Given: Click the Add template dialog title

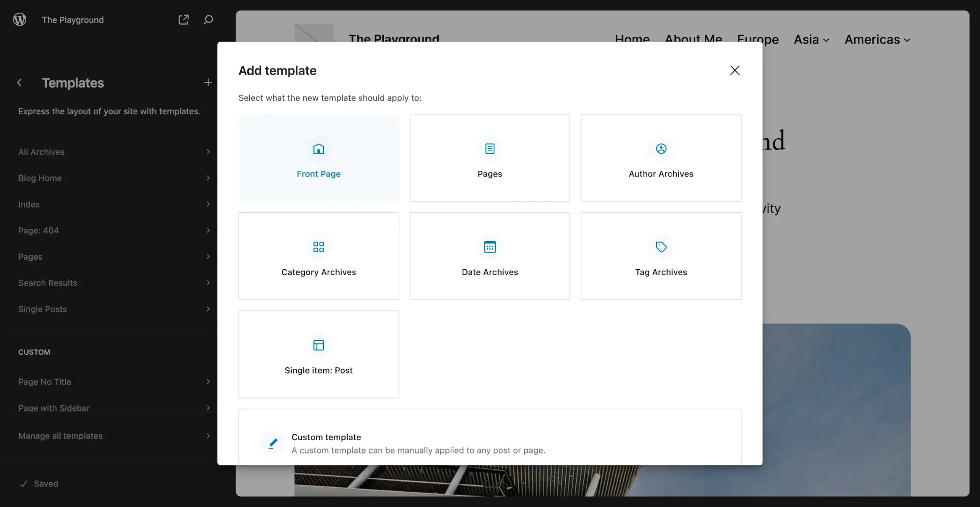Looking at the screenshot, I should coord(278,70).
